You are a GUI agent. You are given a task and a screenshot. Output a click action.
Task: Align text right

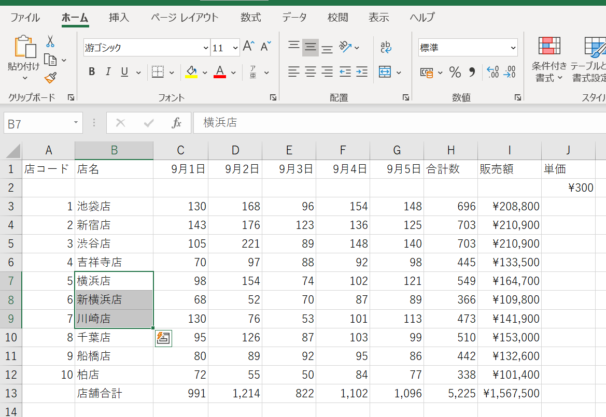click(327, 72)
